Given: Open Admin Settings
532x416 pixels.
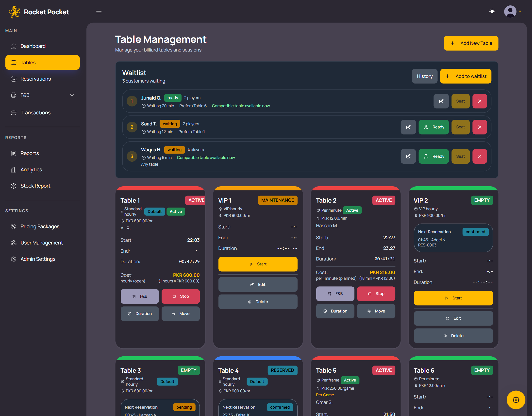Looking at the screenshot, I should tap(42, 259).
